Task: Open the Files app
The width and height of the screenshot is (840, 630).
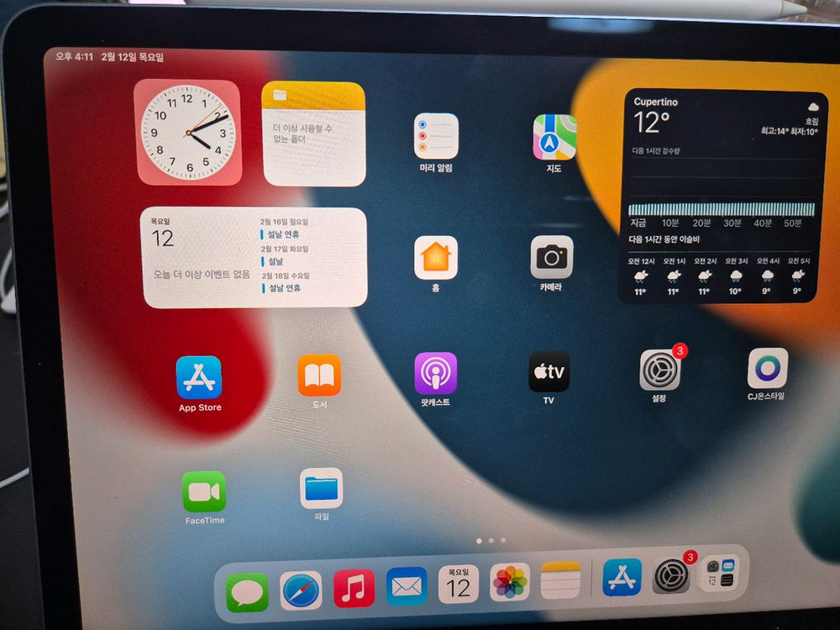Action: tap(322, 488)
